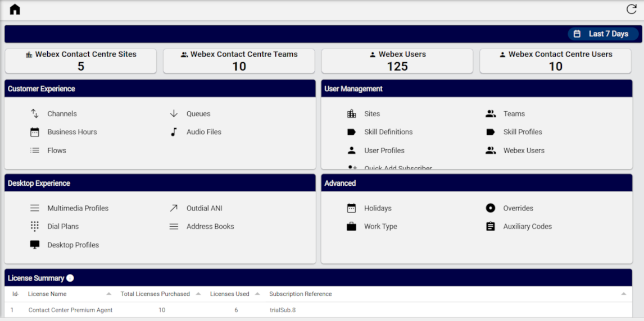Image resolution: width=644 pixels, height=321 pixels.
Task: Click the Contact Center Premium Agent cell
Action: click(x=70, y=310)
